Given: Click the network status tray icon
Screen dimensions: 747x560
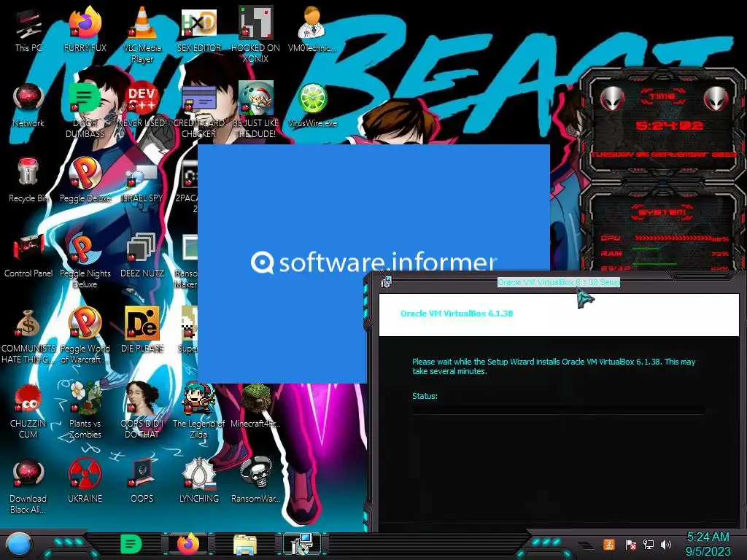Looking at the screenshot, I should point(649,544).
